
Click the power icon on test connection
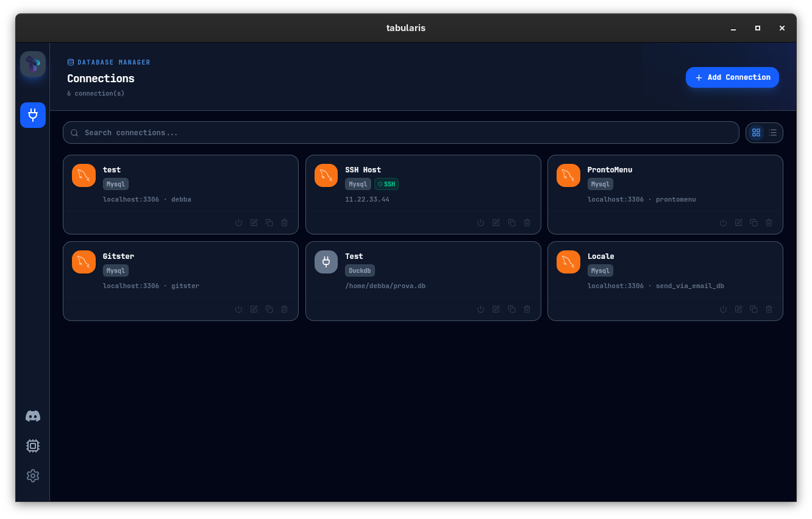[238, 223]
